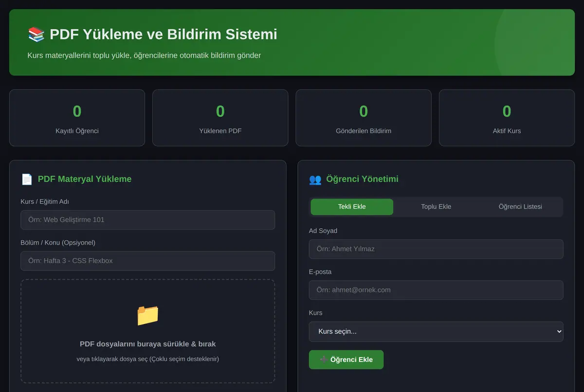Focus the Bölüm / Konu input field
584x392 pixels.
coord(147,261)
